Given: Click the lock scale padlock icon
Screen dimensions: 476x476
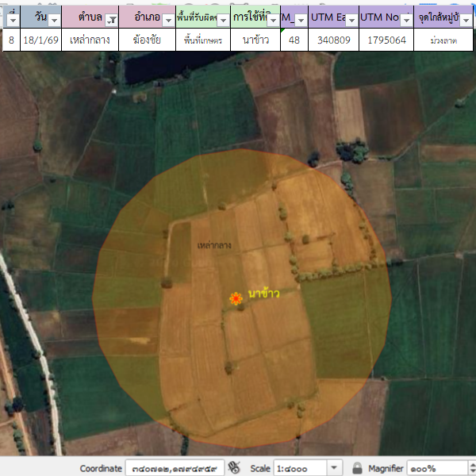Looking at the screenshot, I should [x=357, y=468].
